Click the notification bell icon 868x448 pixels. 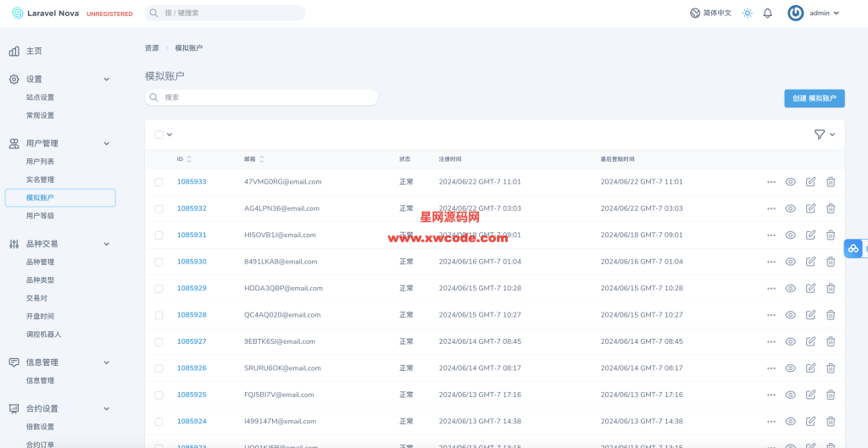click(x=767, y=13)
